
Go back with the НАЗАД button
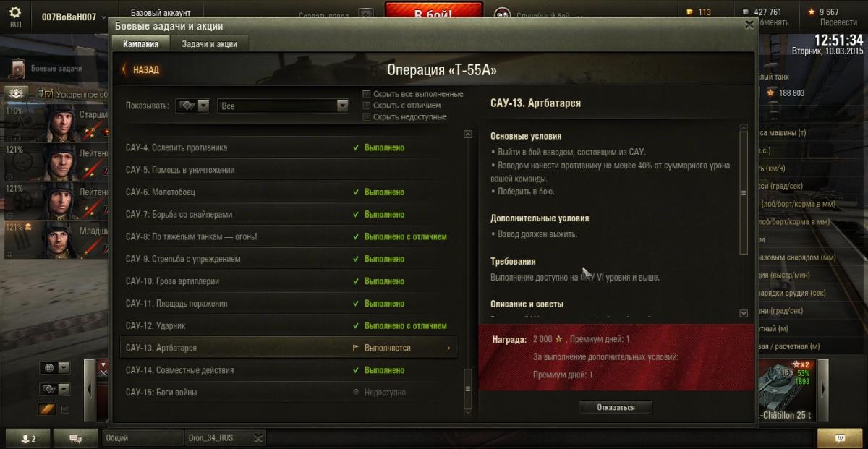140,70
